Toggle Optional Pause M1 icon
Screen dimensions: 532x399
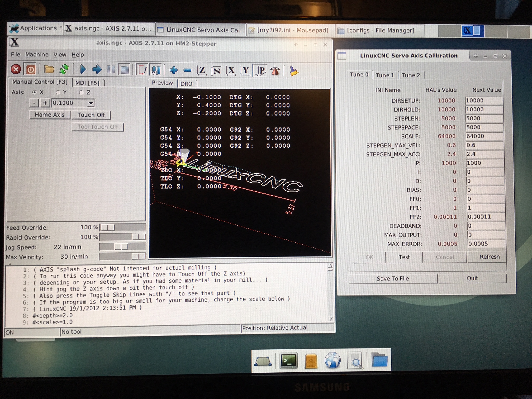156,70
